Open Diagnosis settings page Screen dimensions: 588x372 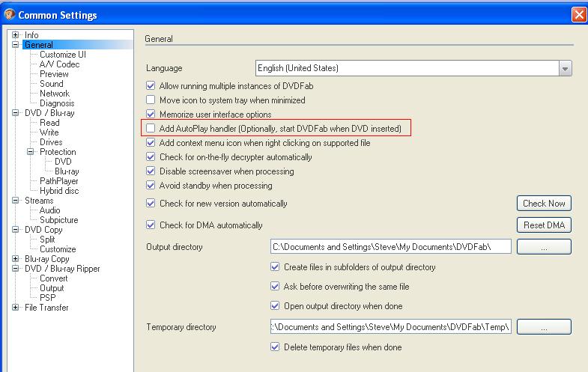(57, 103)
